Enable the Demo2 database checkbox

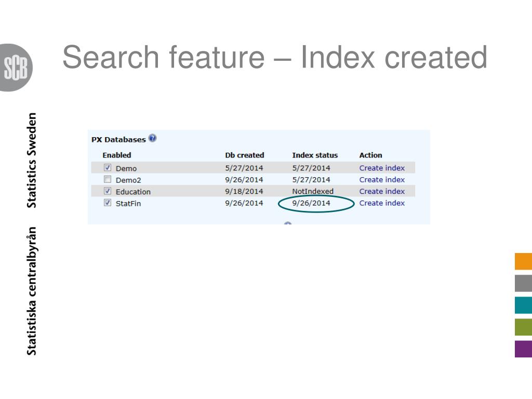(x=108, y=179)
